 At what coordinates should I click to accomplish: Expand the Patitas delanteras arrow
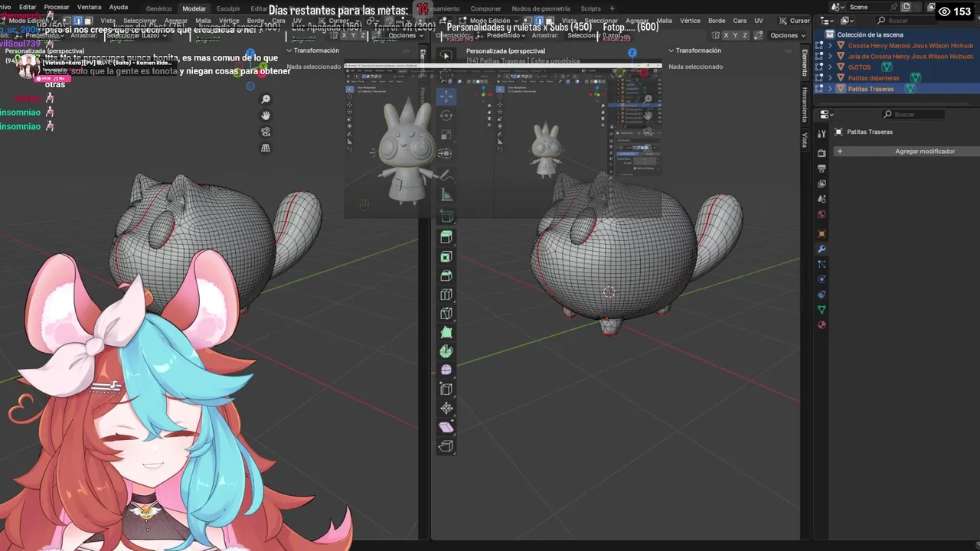pos(831,78)
